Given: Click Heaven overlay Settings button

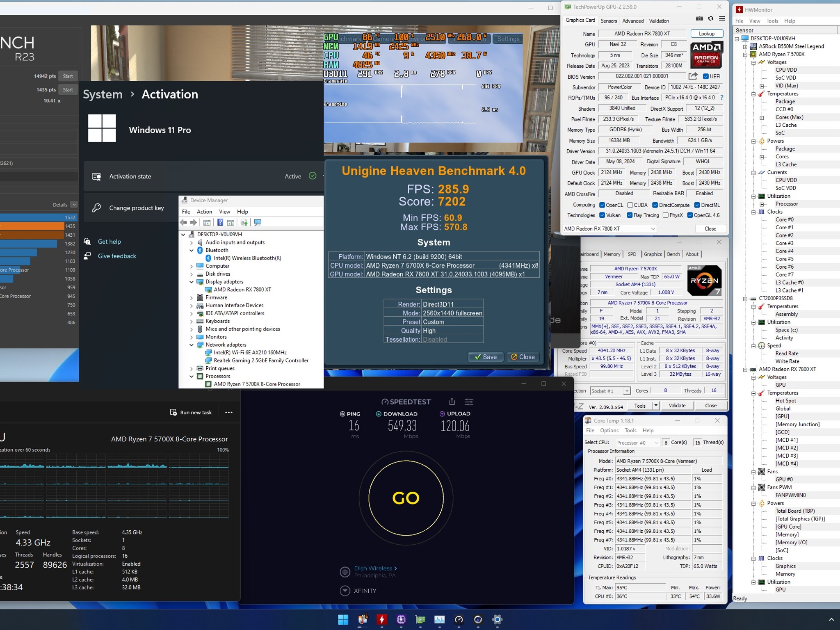Looking at the screenshot, I should click(508, 39).
